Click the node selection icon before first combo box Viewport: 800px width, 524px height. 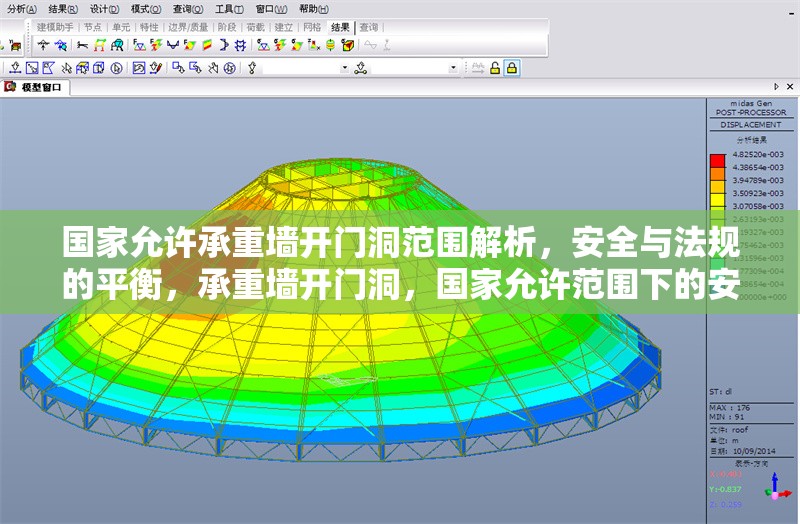point(252,67)
